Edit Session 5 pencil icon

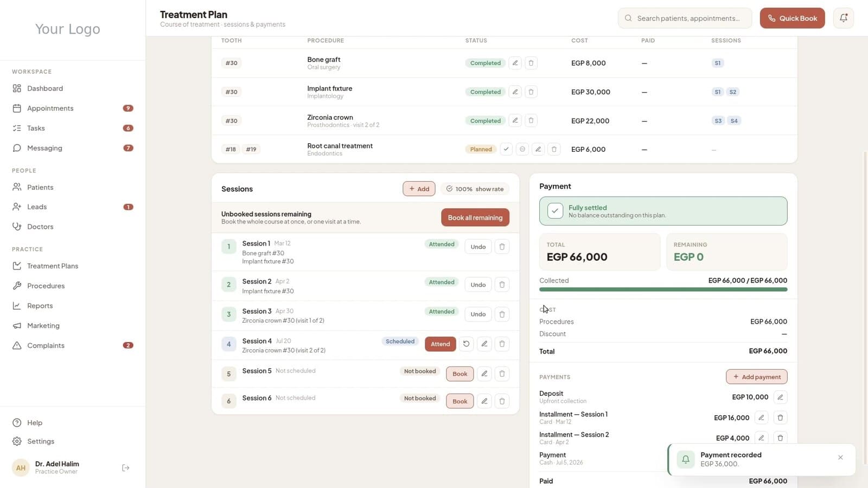(484, 374)
